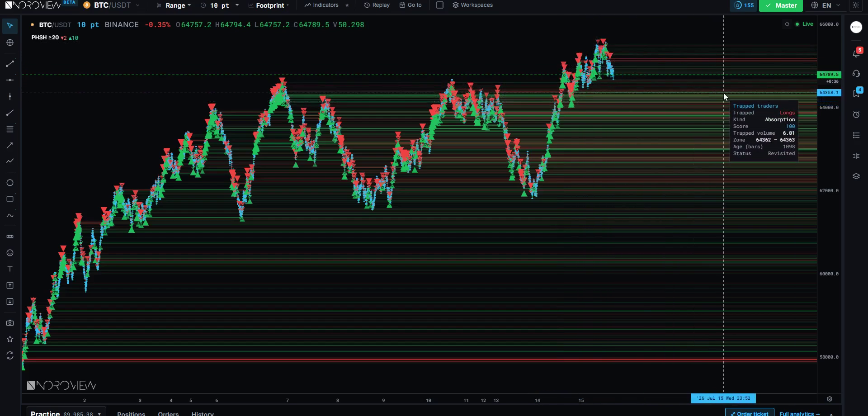Select the crosshair tool in left toolbar

pos(10,43)
